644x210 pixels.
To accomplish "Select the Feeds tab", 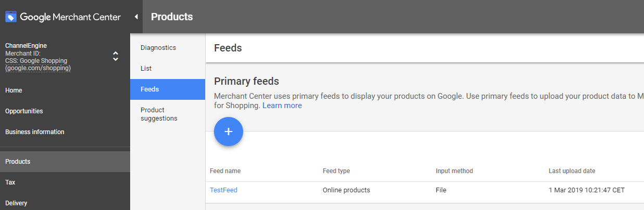I will 150,89.
